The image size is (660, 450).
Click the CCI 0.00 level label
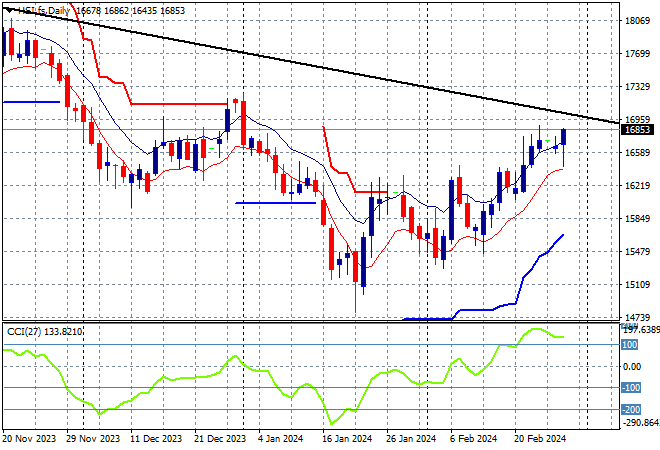[x=632, y=367]
